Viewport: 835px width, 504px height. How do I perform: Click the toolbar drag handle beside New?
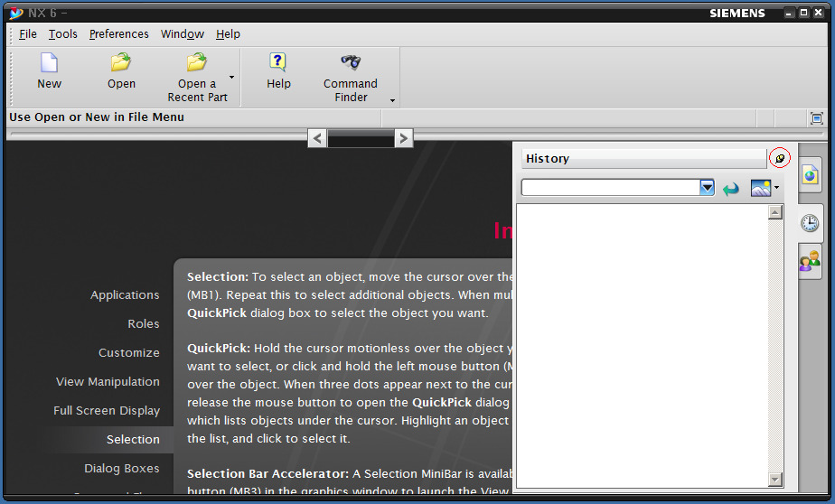tap(11, 77)
